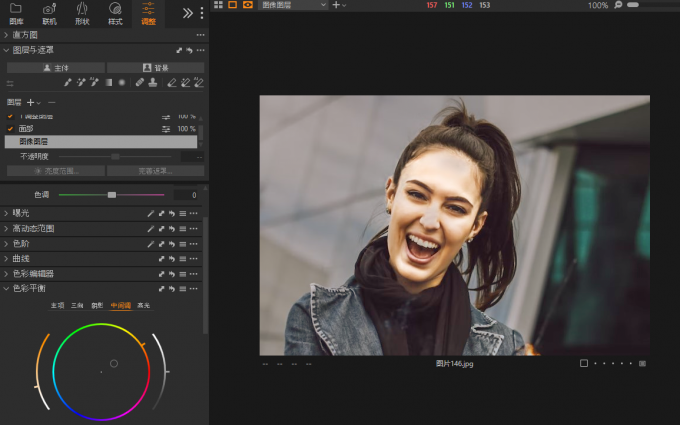Switch viewer to multi-image grid view

(219, 5)
